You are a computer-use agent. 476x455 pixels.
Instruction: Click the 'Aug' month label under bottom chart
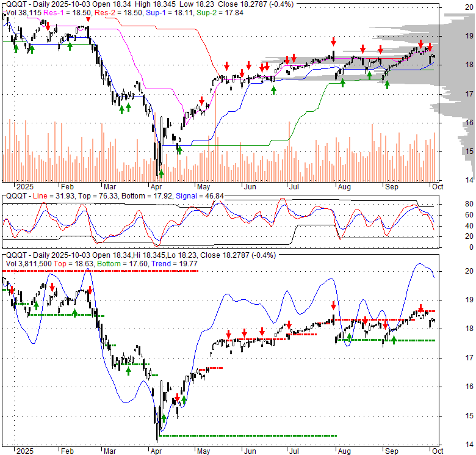[344, 451]
